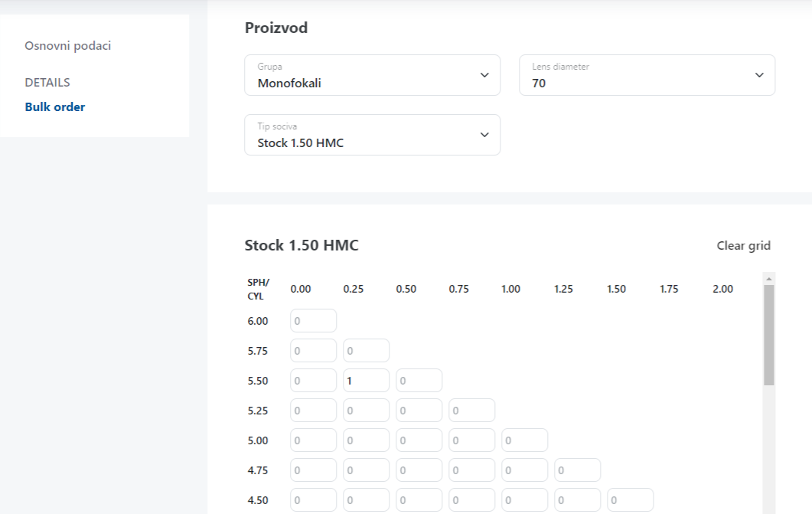This screenshot has height=514, width=812.
Task: Click the Clear grid button
Action: tap(743, 246)
